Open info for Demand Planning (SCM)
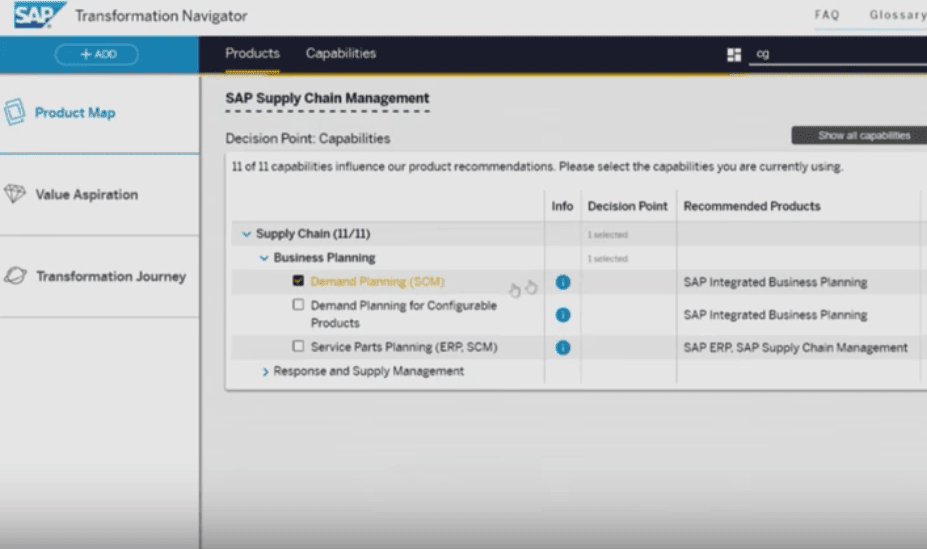 (563, 282)
